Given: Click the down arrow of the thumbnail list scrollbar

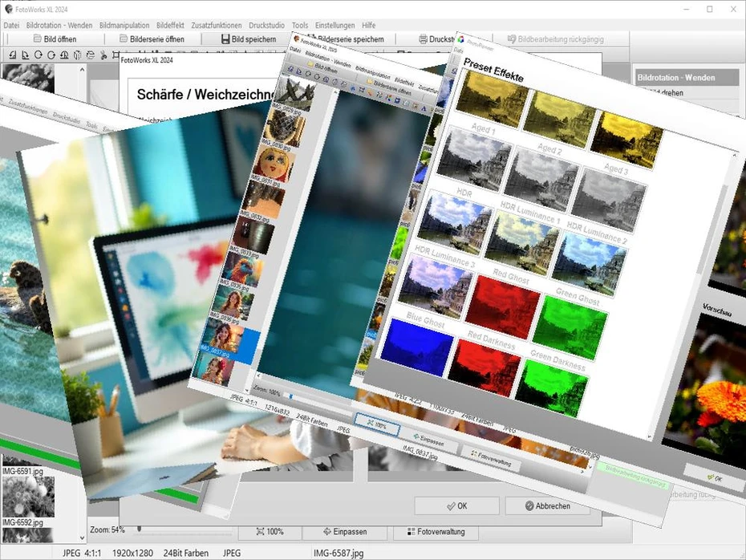Looking at the screenshot, I should [82, 538].
